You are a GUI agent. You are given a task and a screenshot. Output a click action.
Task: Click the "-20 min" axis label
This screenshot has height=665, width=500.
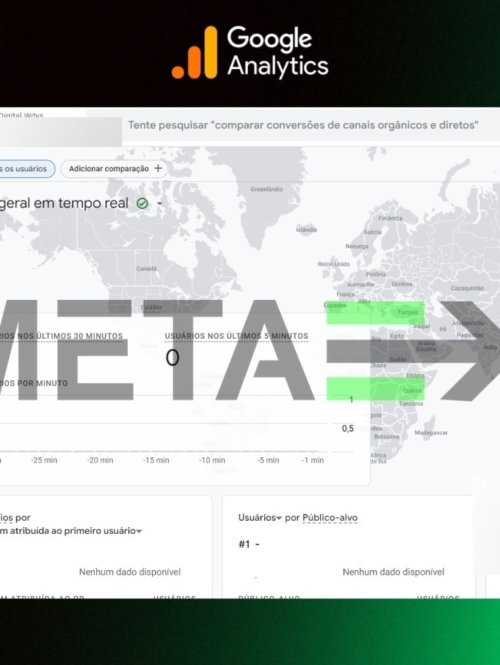click(100, 460)
